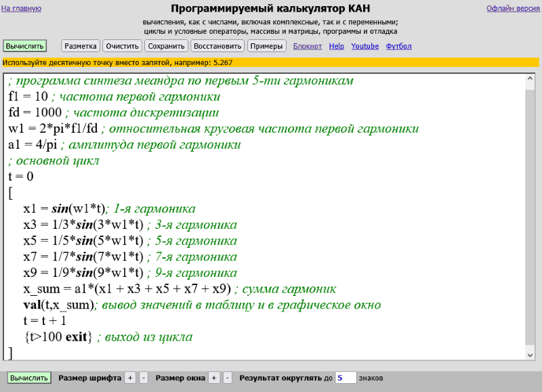Save the program using Сохранить
The height and width of the screenshot is (392, 542).
click(x=167, y=46)
